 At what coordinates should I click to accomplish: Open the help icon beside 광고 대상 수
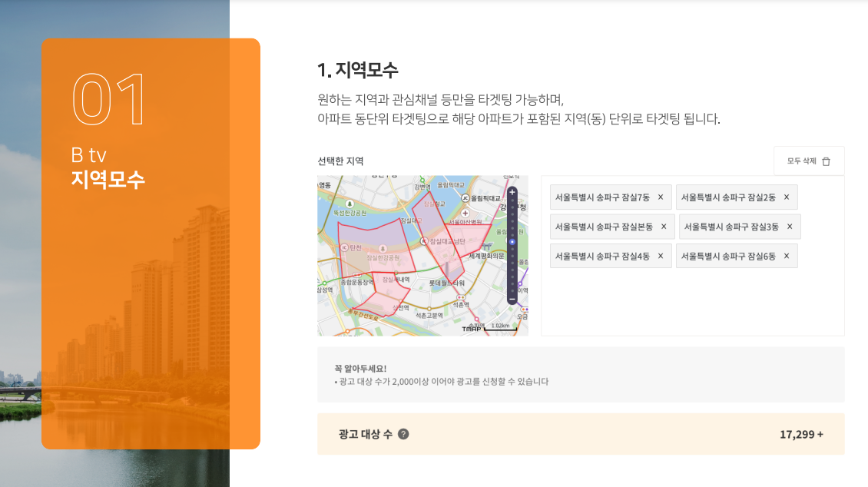pyautogui.click(x=403, y=435)
